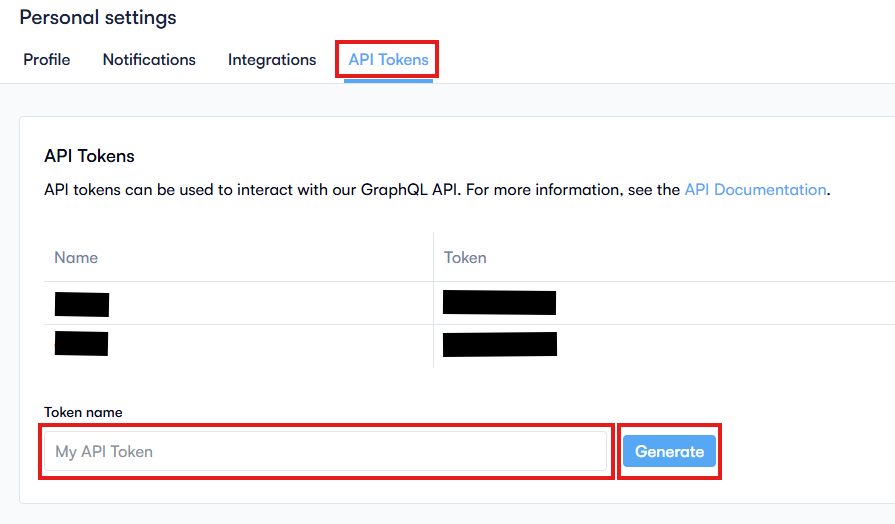This screenshot has width=895, height=524.
Task: Click the divider between Name and Token columns
Action: tap(433, 300)
